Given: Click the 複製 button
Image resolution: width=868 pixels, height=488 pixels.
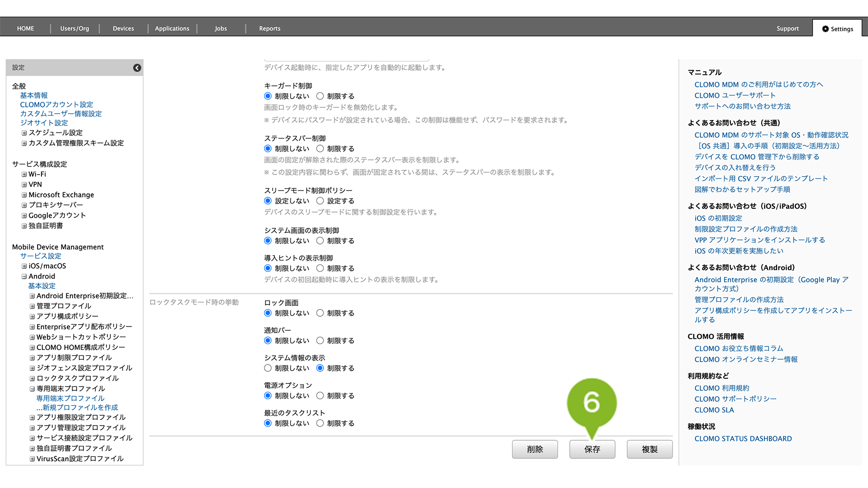Looking at the screenshot, I should (649, 449).
